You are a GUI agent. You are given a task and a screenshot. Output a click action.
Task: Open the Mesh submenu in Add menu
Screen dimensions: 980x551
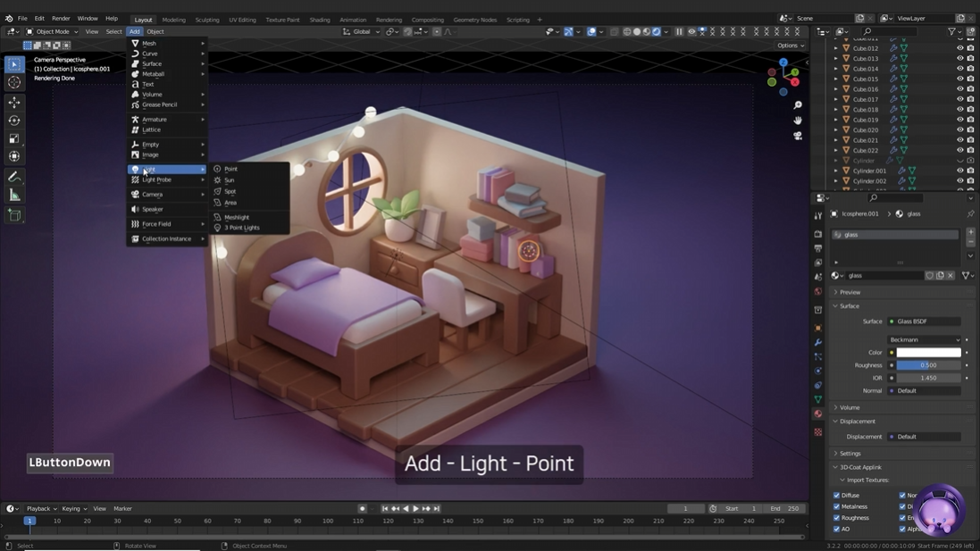pyautogui.click(x=167, y=43)
